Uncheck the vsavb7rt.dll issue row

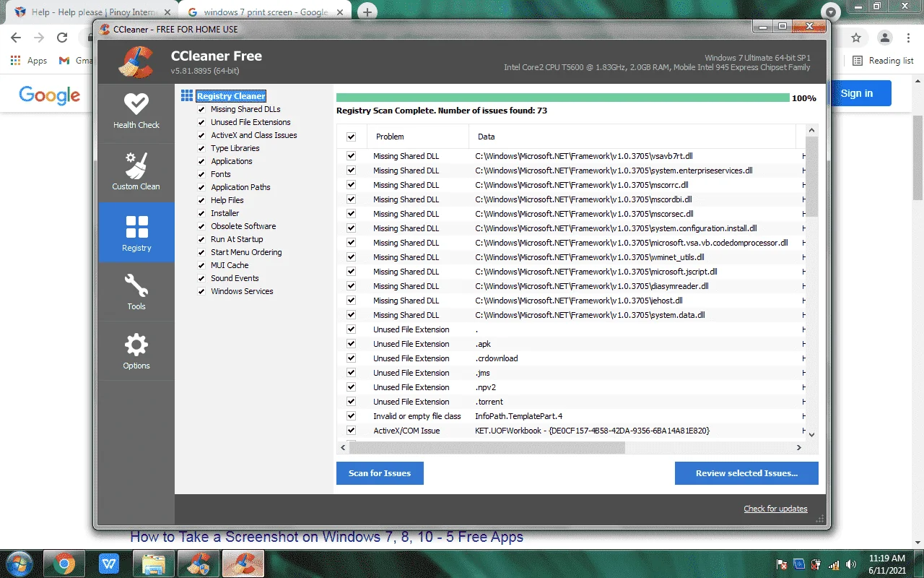click(351, 156)
